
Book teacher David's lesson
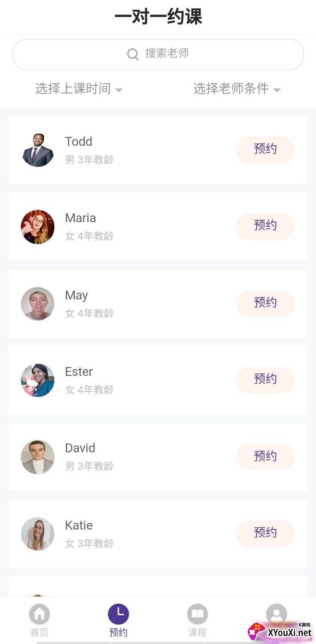pos(265,457)
